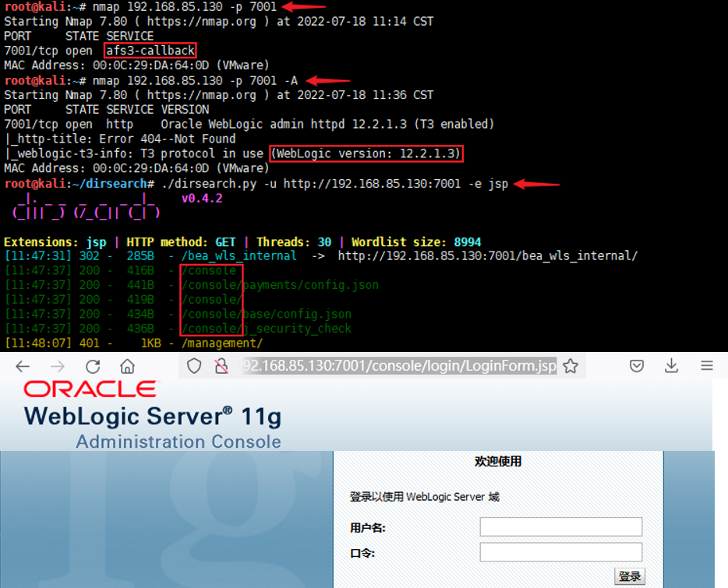
Task: Open the tracking protection shield icon
Action: click(194, 366)
